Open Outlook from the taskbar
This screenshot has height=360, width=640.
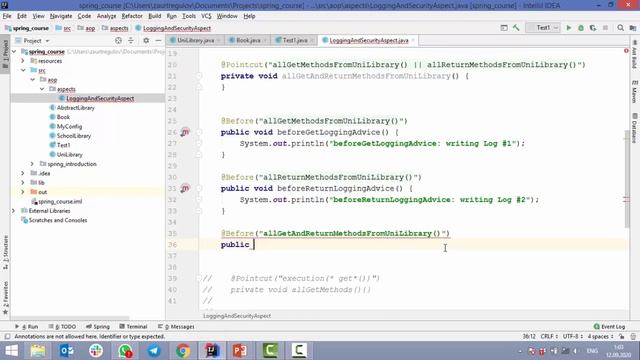[x=67, y=351]
